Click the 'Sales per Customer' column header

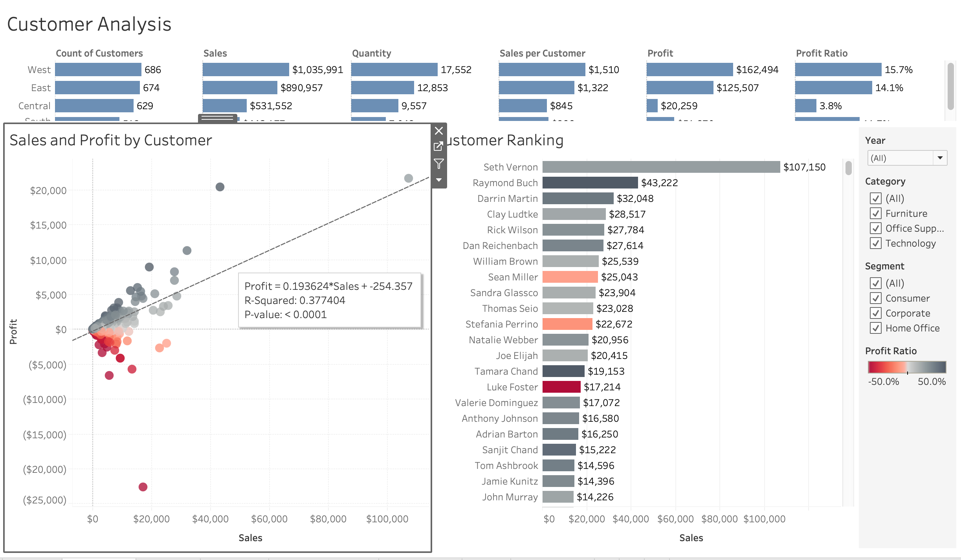[542, 53]
